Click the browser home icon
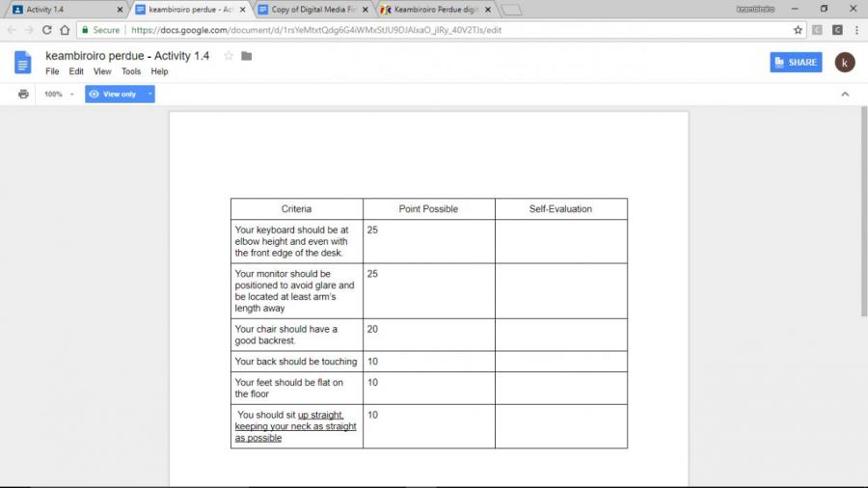 click(x=65, y=30)
